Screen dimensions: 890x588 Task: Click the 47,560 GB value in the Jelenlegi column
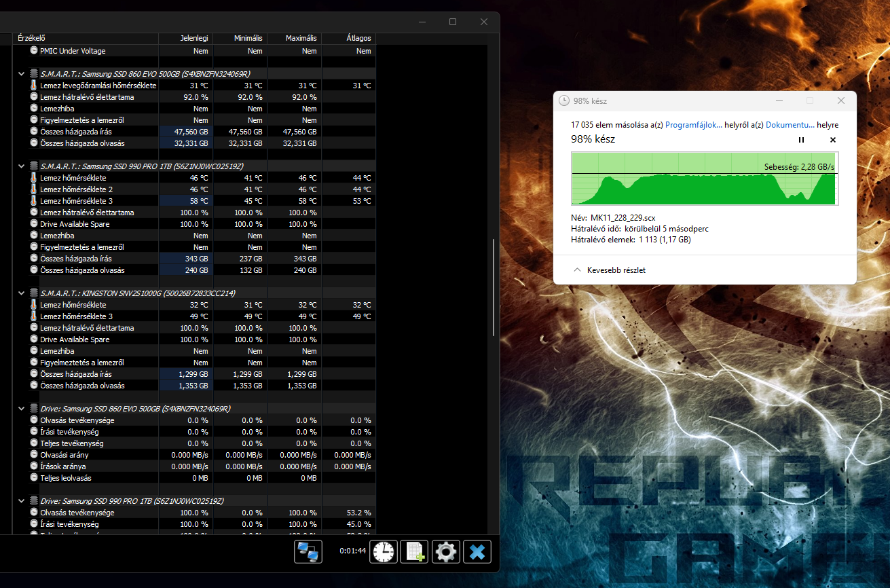(191, 132)
